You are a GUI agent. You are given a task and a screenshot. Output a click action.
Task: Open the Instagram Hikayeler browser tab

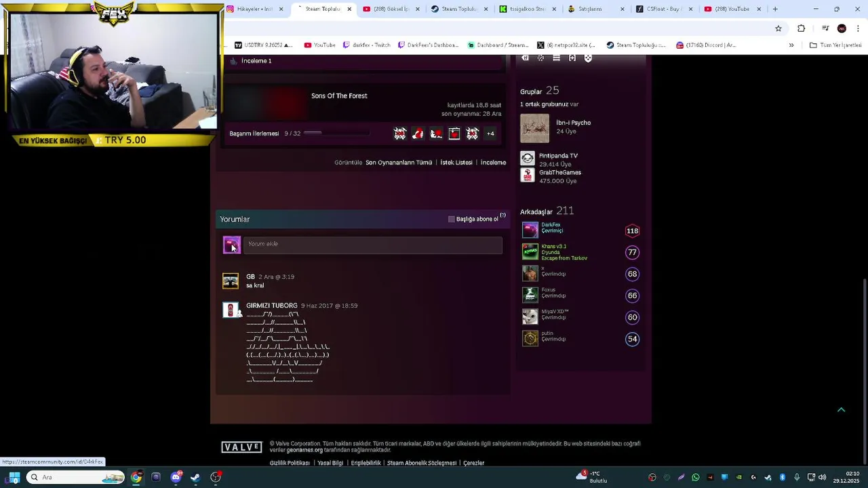(255, 9)
